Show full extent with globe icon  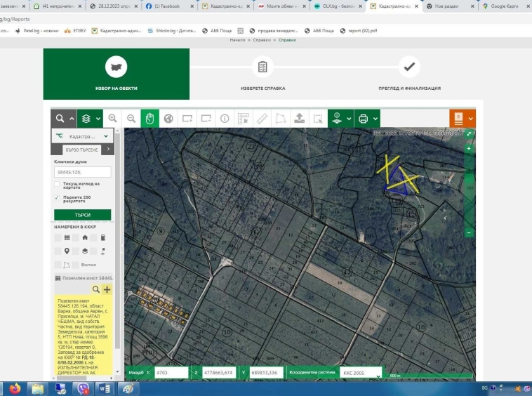[x=168, y=119]
